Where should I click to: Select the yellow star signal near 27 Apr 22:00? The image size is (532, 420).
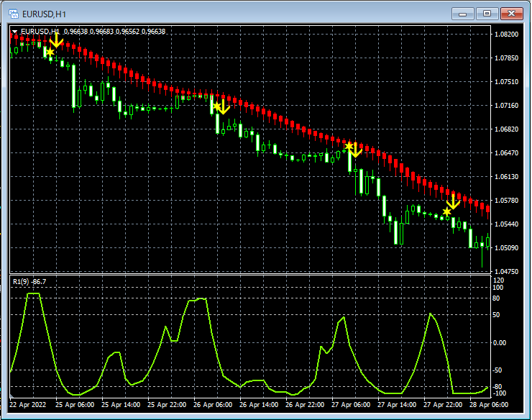click(x=447, y=212)
